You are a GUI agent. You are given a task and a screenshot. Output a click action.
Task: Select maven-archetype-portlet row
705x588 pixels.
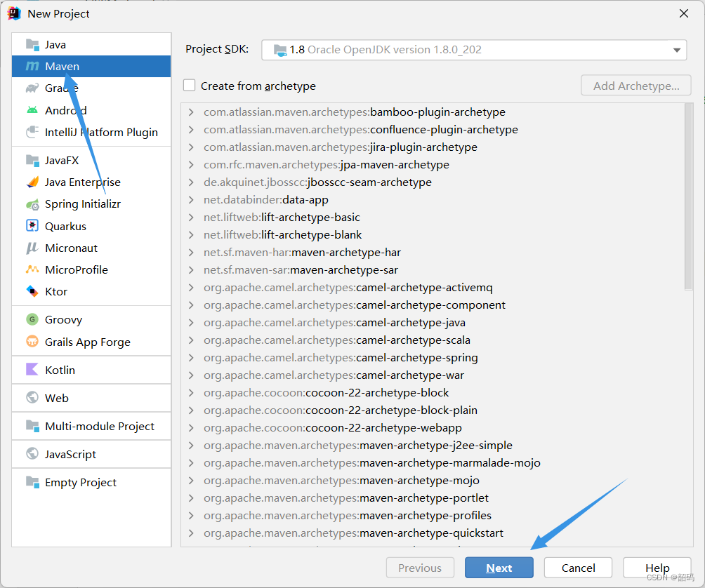click(433, 497)
